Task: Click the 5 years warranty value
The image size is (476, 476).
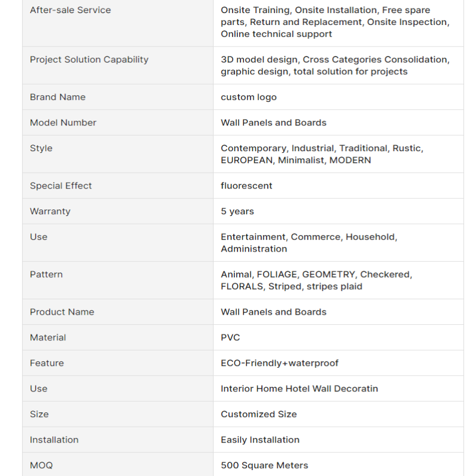Action: [237, 211]
